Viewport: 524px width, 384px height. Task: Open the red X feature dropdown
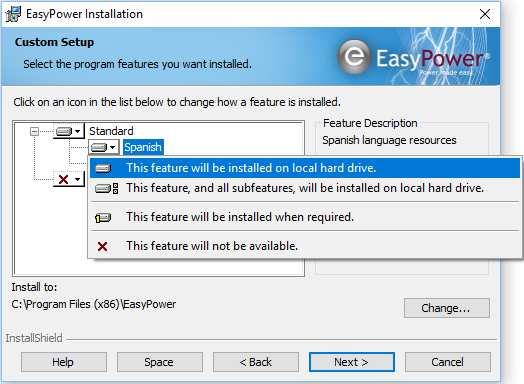pyautogui.click(x=69, y=179)
